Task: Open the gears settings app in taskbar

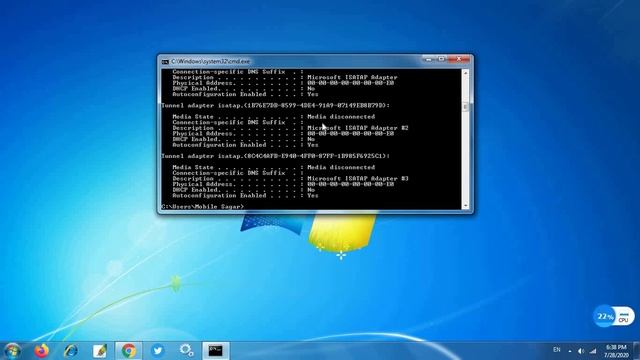Action: coord(187,351)
